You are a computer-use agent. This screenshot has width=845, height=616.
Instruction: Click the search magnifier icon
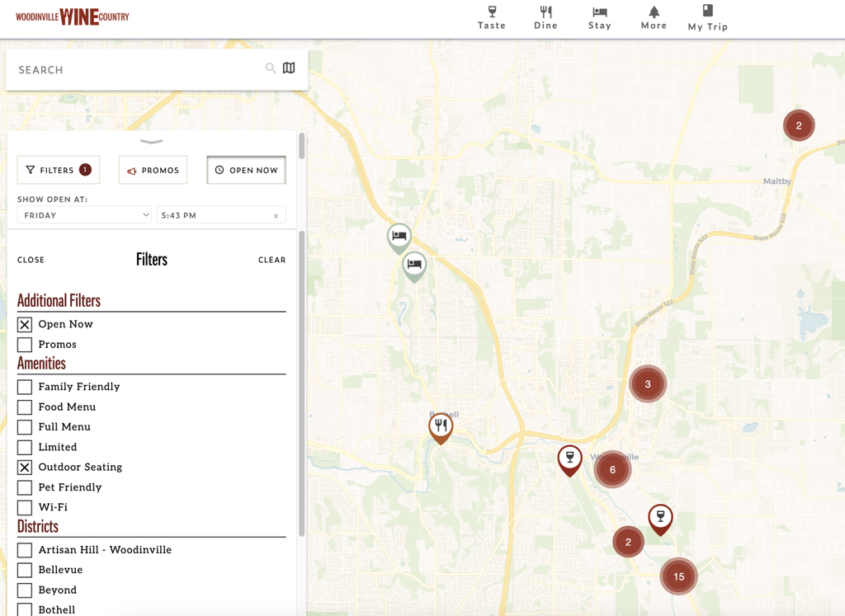click(x=270, y=68)
